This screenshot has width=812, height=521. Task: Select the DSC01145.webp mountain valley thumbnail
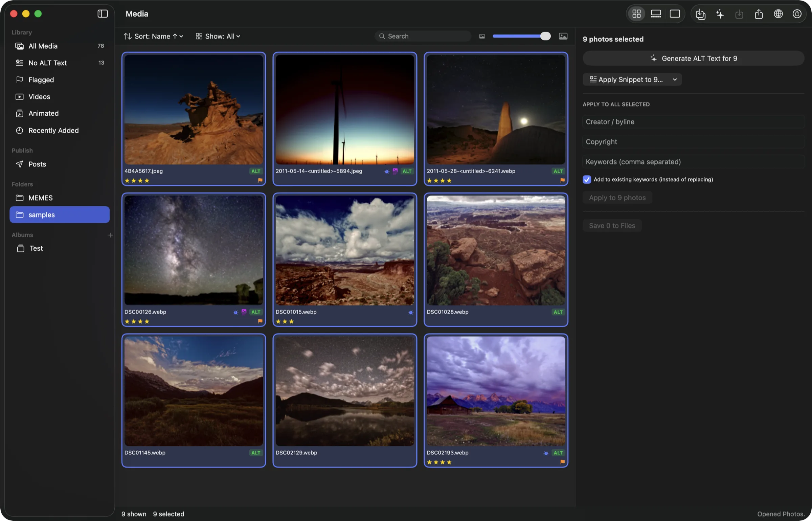click(x=194, y=391)
